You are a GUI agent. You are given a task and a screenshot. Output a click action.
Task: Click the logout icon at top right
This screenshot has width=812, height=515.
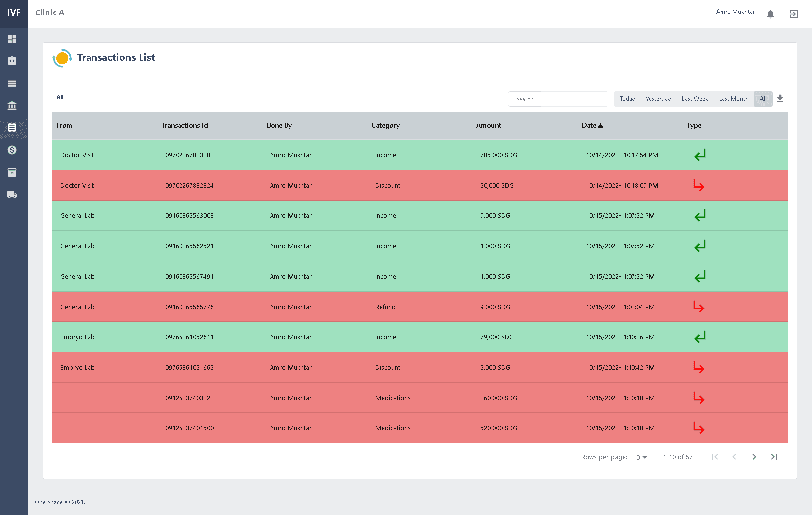tap(794, 14)
